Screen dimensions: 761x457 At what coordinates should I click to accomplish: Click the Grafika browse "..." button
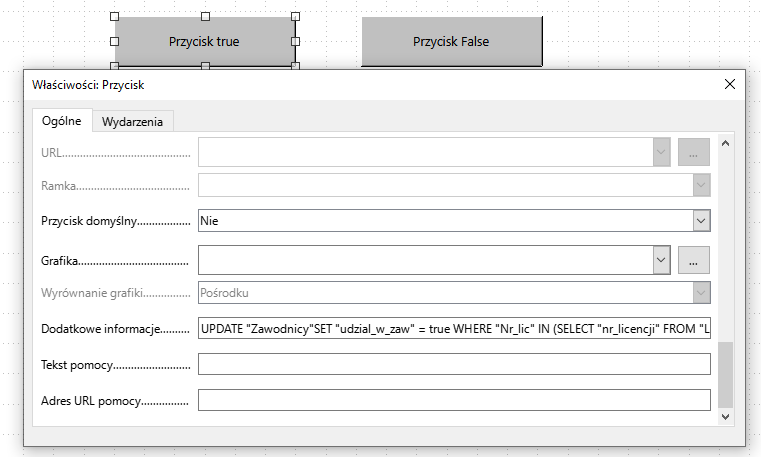pos(693,259)
